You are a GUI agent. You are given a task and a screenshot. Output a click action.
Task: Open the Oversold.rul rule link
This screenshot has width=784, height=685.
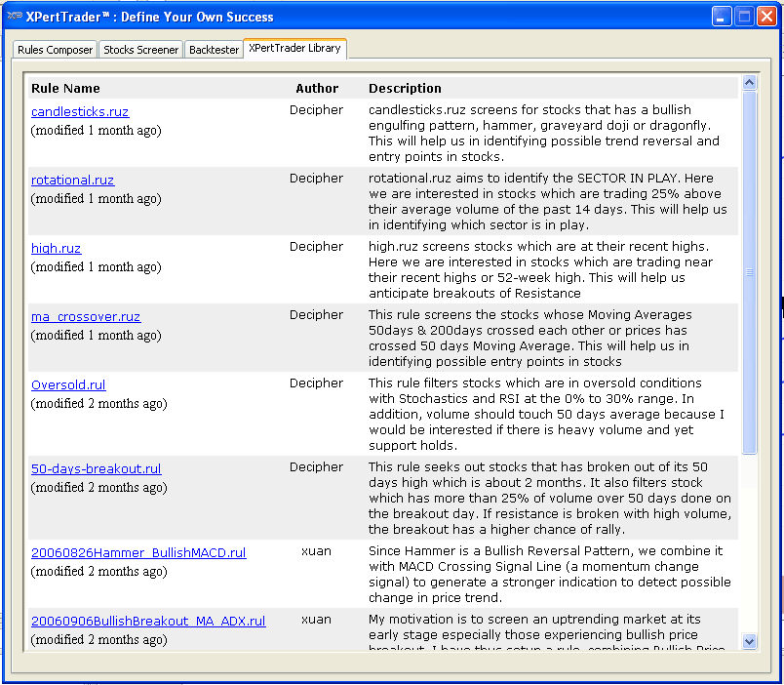pos(68,385)
